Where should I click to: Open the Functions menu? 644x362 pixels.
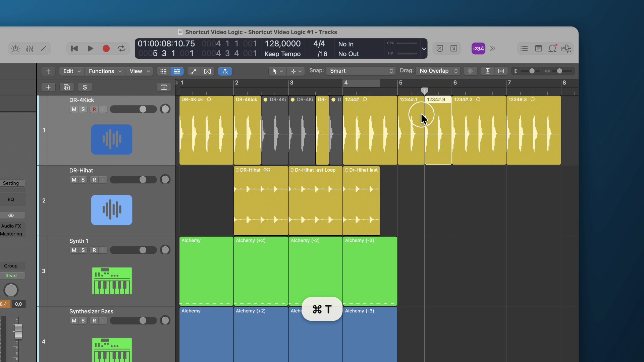coord(105,71)
